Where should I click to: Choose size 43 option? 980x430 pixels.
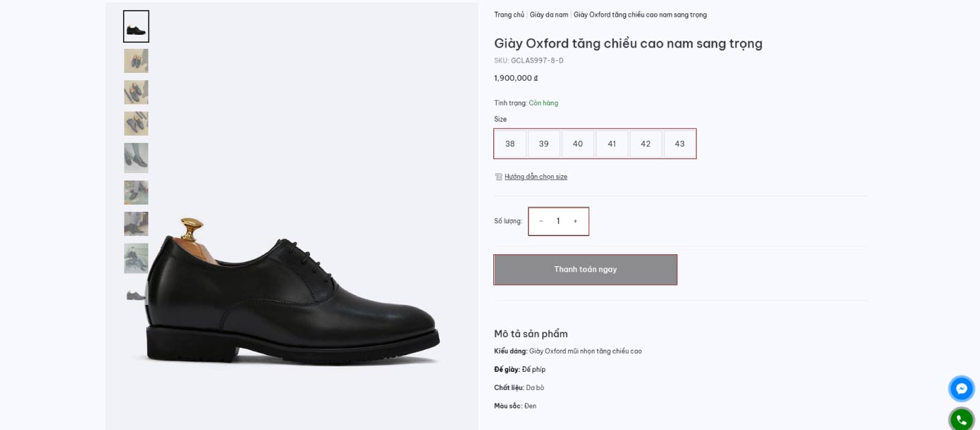coord(680,144)
